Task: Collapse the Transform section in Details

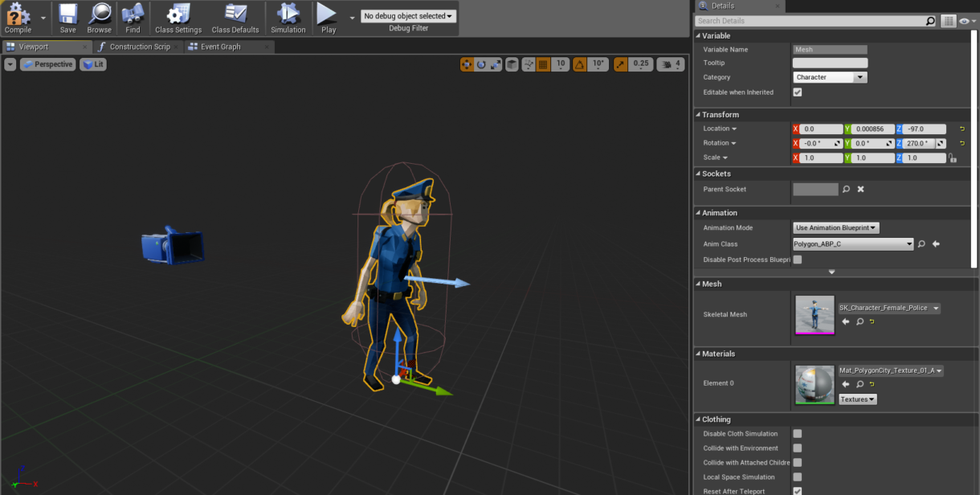Action: point(699,114)
